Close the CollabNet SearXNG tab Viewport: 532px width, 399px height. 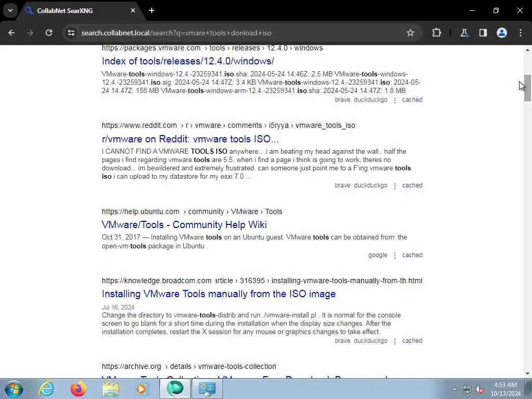click(x=133, y=10)
